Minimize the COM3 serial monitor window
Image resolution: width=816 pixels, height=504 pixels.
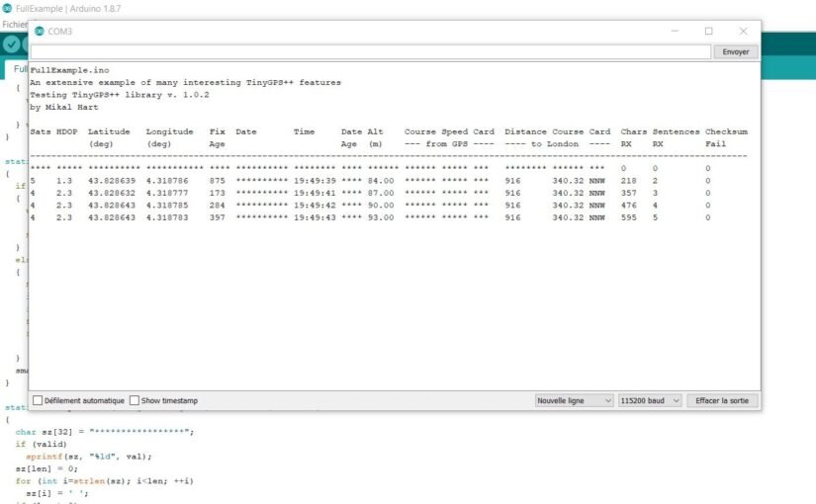point(675,32)
